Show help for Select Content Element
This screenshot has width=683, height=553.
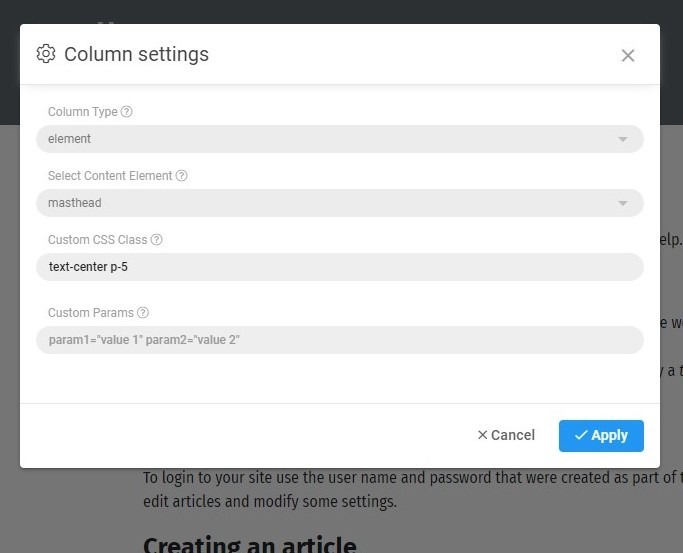click(x=181, y=176)
